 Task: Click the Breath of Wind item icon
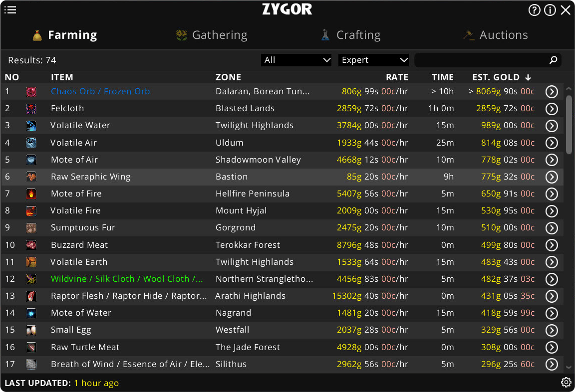pyautogui.click(x=31, y=364)
